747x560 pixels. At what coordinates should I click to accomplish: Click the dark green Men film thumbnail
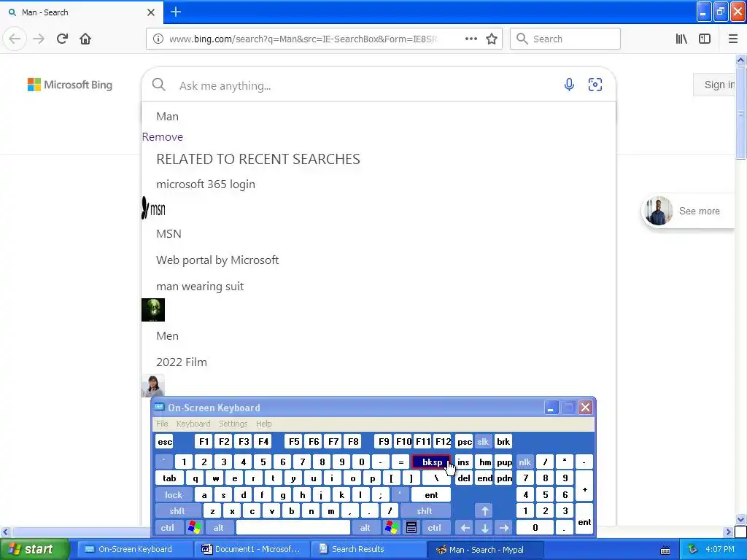tap(153, 310)
